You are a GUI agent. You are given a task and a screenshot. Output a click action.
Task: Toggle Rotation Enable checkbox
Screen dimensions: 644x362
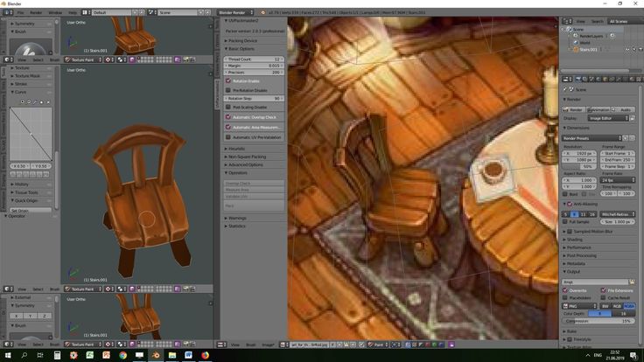(228, 80)
